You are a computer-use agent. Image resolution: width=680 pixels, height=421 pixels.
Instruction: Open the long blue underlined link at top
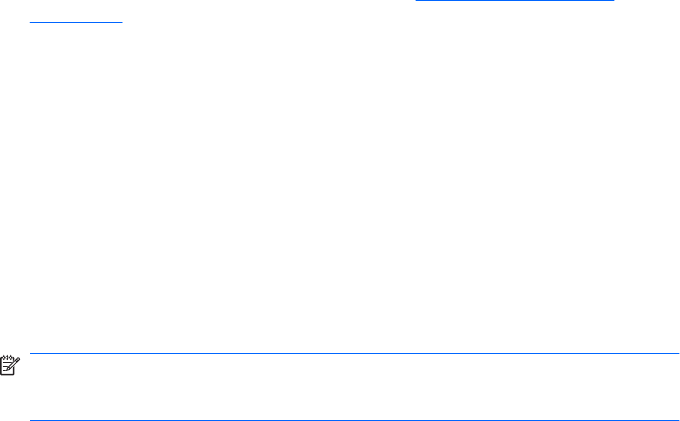point(515,0)
